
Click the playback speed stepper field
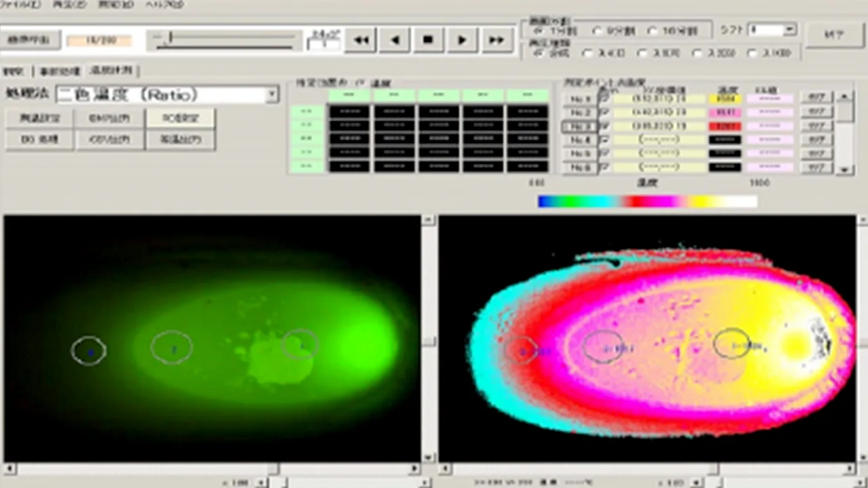323,44
